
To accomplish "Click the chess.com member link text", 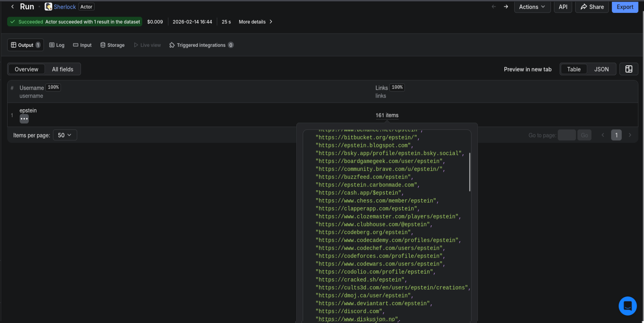I will pos(376,201).
